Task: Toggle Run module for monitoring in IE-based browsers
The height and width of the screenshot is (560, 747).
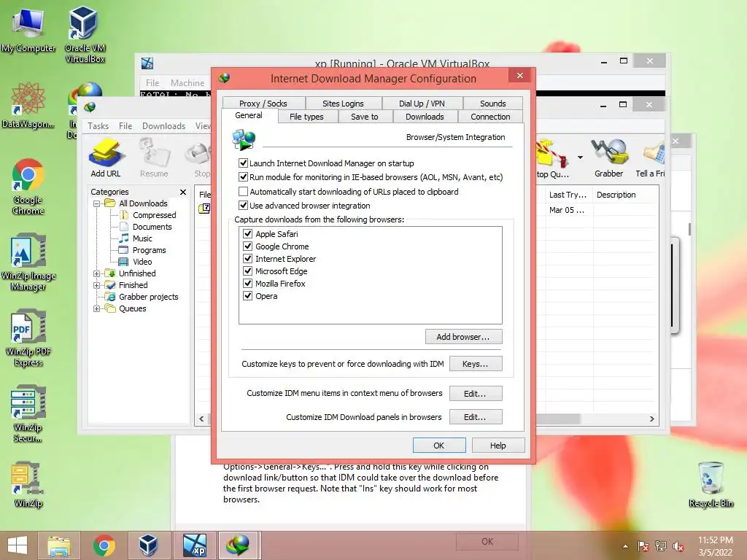Action: click(243, 177)
